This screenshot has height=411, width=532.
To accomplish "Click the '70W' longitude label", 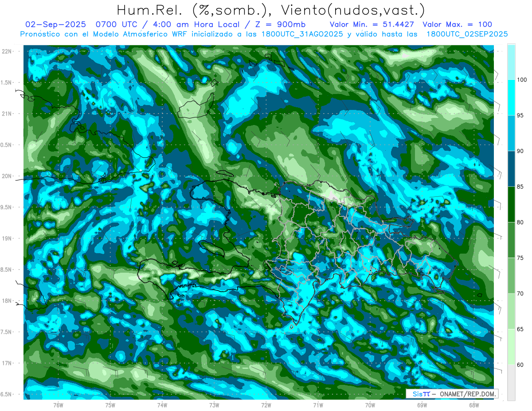I will [x=370, y=405].
